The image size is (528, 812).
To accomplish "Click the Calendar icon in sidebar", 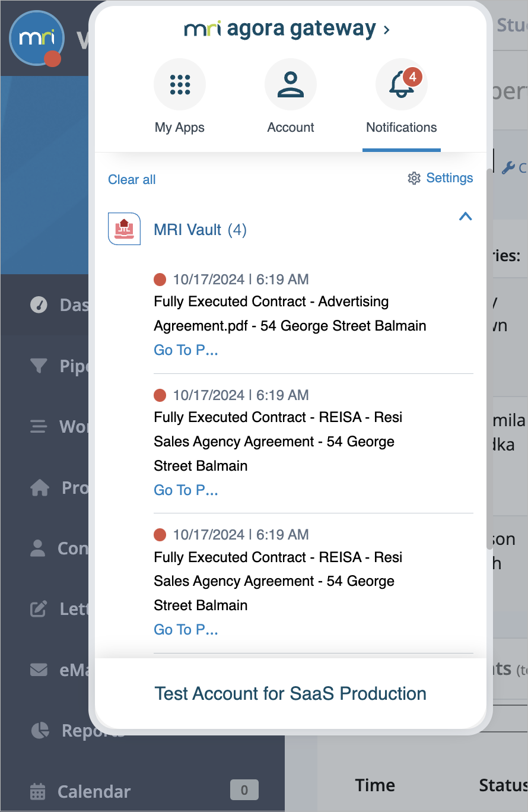I will [x=37, y=791].
